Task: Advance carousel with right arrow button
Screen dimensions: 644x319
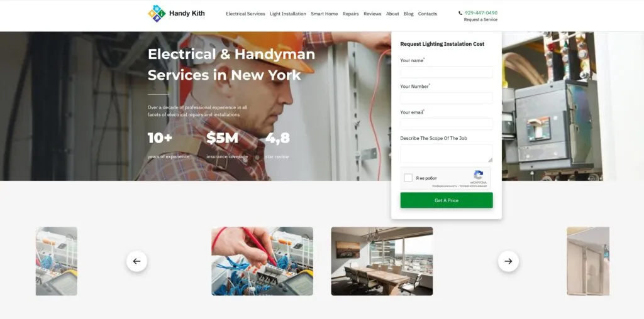Action: point(508,261)
